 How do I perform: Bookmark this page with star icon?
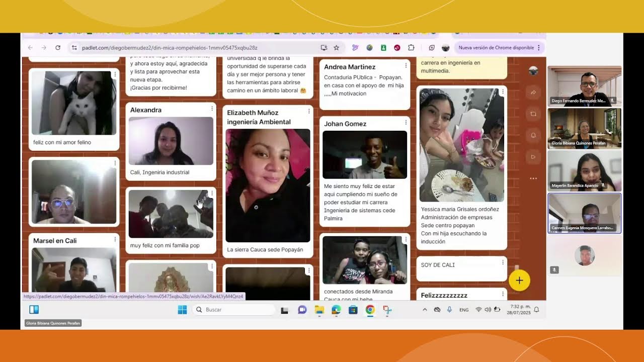click(336, 48)
